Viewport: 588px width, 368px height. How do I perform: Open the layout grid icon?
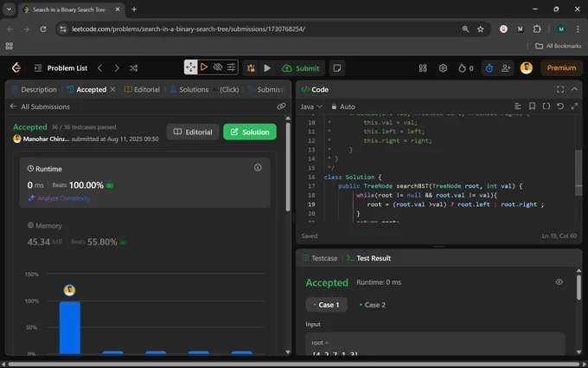(x=423, y=68)
